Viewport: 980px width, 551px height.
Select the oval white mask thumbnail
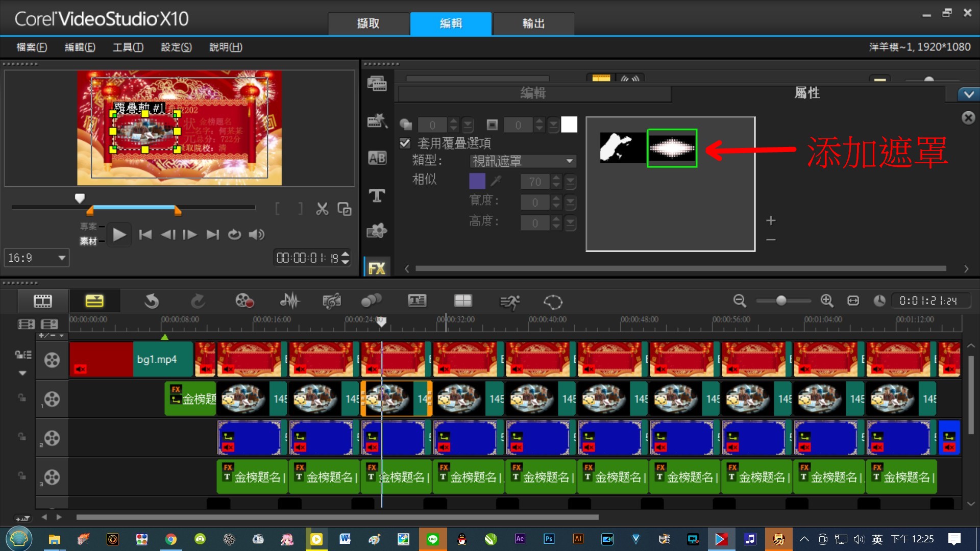click(672, 148)
